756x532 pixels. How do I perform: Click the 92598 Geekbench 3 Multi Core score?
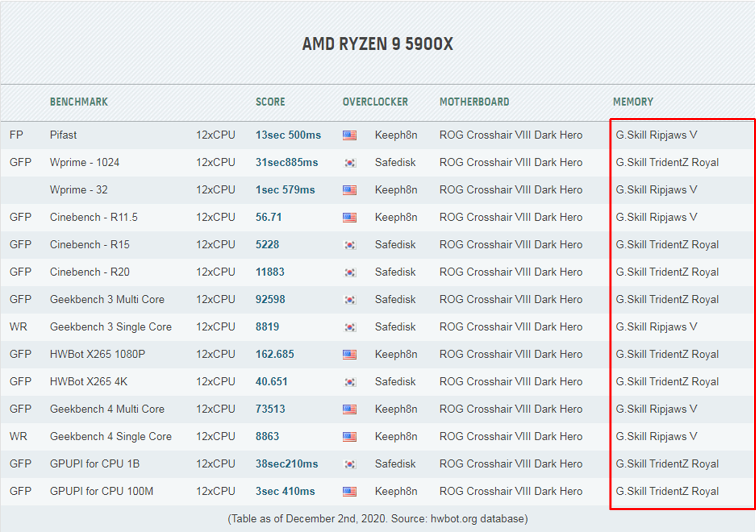click(x=270, y=299)
